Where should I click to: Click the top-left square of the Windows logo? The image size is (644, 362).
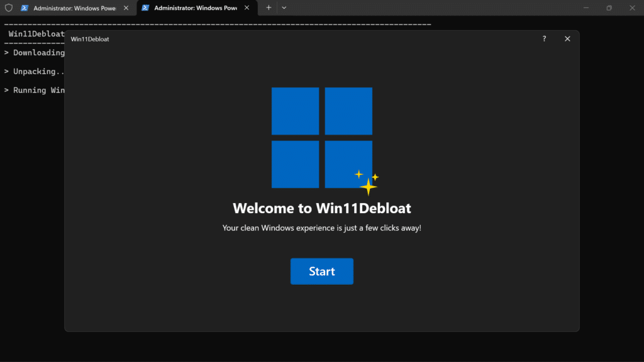295,111
